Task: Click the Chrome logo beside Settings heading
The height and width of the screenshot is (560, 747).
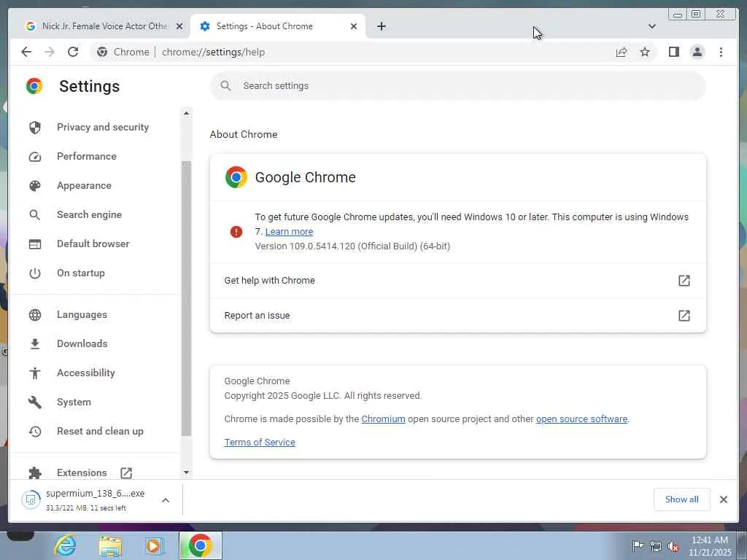Action: pyautogui.click(x=34, y=86)
